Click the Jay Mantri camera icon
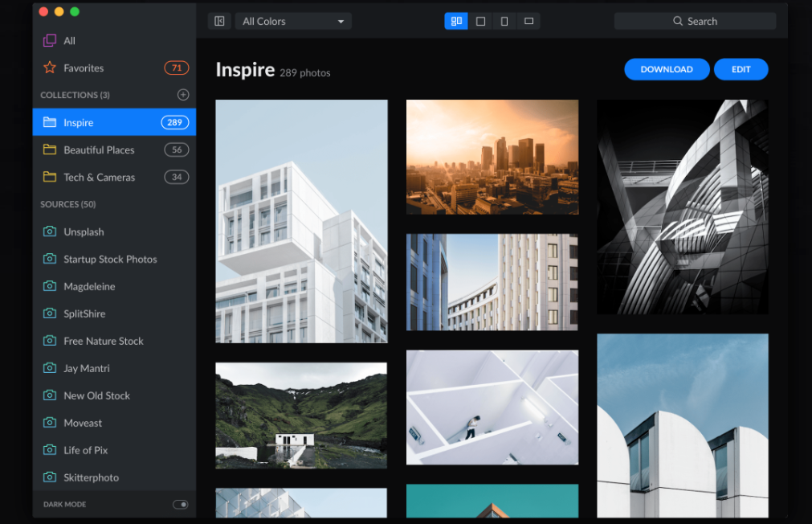Image resolution: width=812 pixels, height=524 pixels. tap(50, 368)
